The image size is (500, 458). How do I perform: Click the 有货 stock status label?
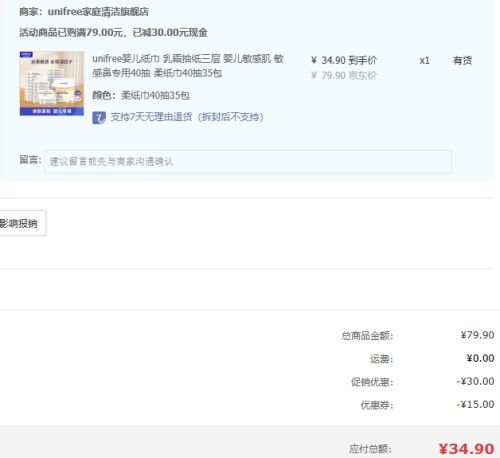pyautogui.click(x=462, y=60)
